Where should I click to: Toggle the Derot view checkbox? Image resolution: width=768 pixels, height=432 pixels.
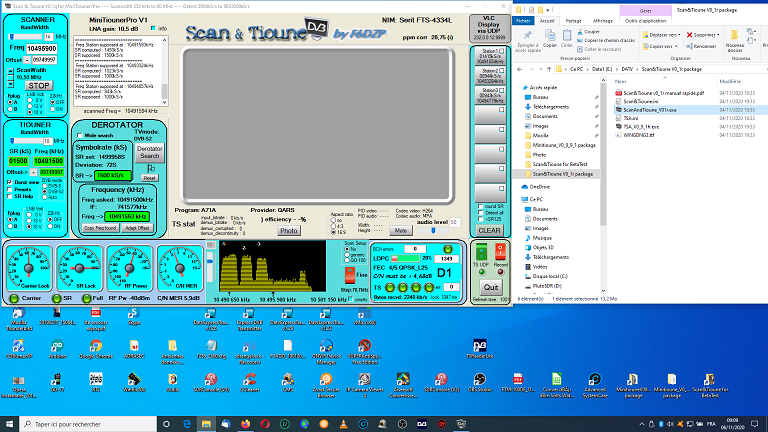click(9, 182)
